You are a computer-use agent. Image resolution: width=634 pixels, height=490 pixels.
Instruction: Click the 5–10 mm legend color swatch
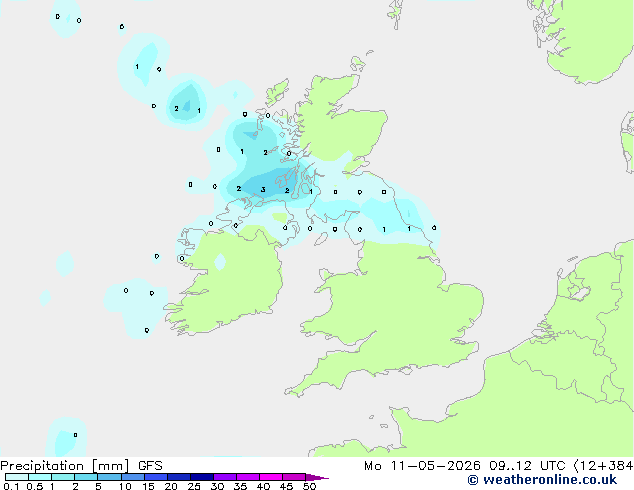109,477
